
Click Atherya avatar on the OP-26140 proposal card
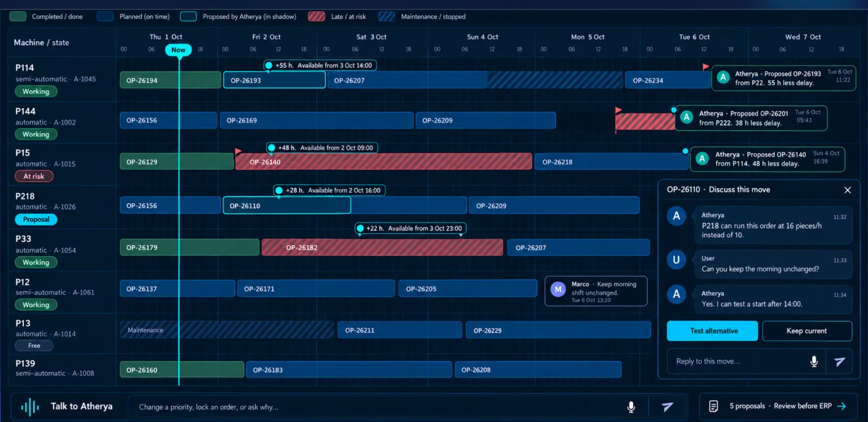[x=702, y=159]
